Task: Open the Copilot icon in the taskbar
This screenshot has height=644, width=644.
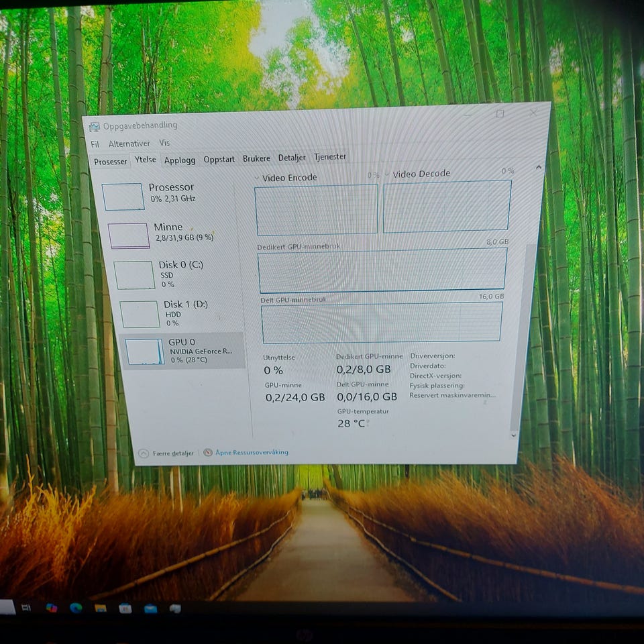Action: (x=52, y=608)
